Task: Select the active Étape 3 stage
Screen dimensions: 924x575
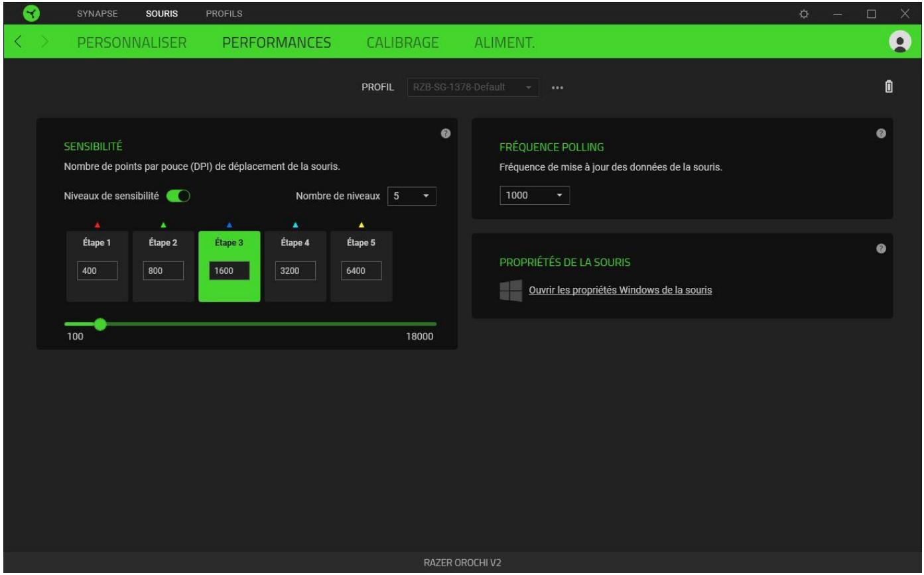Action: [x=230, y=267]
